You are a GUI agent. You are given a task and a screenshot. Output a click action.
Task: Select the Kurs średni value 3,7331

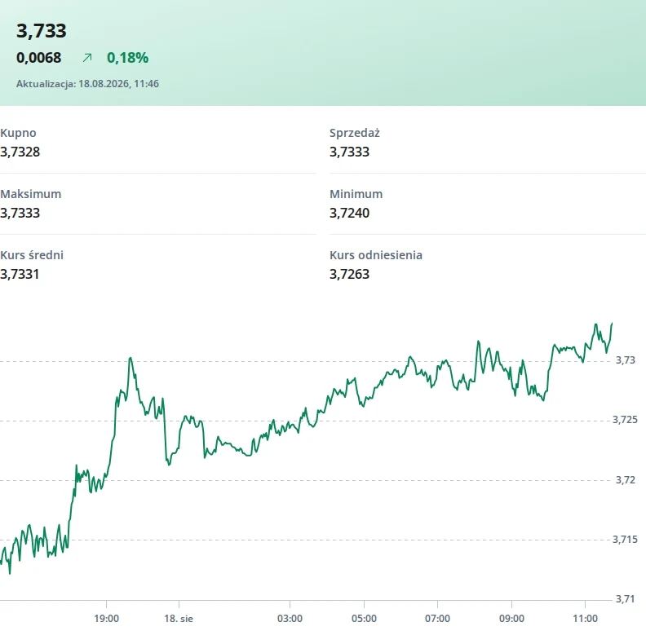click(x=20, y=274)
